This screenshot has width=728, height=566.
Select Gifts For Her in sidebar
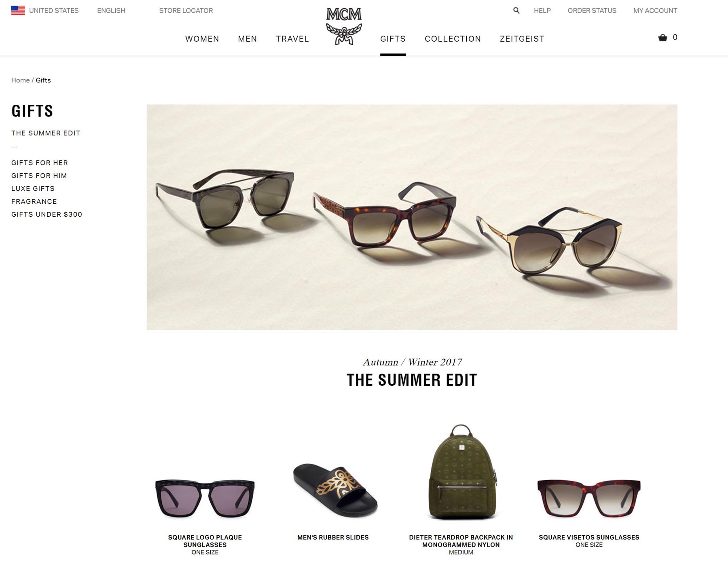(x=40, y=163)
